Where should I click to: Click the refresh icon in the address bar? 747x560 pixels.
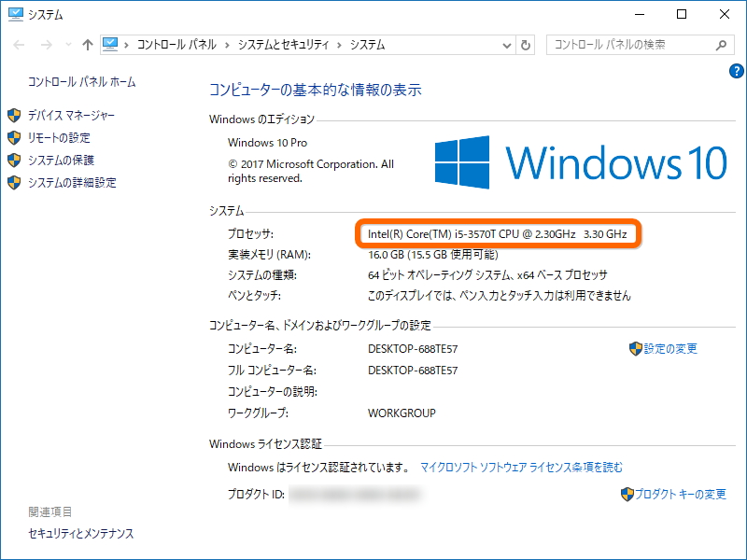524,44
